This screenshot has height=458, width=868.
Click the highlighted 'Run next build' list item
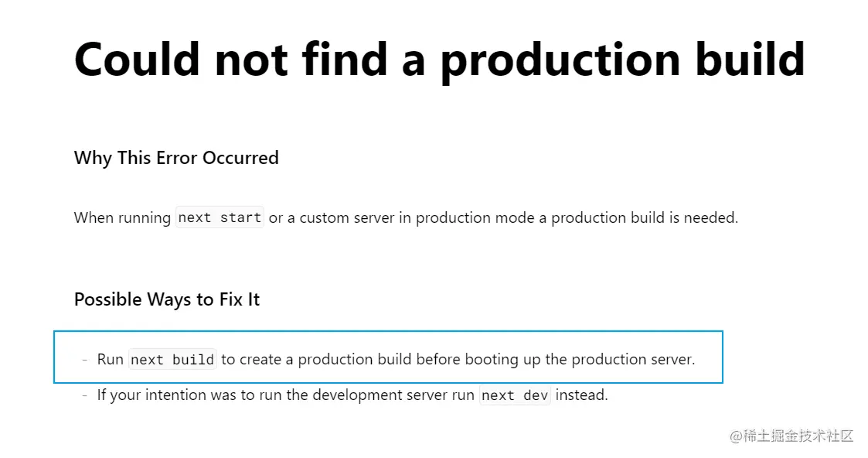pos(388,357)
